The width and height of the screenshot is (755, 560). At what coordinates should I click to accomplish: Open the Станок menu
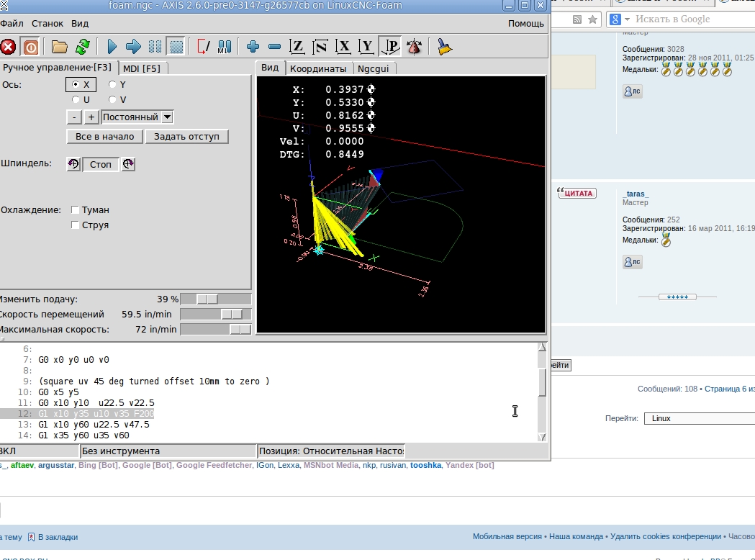point(47,23)
